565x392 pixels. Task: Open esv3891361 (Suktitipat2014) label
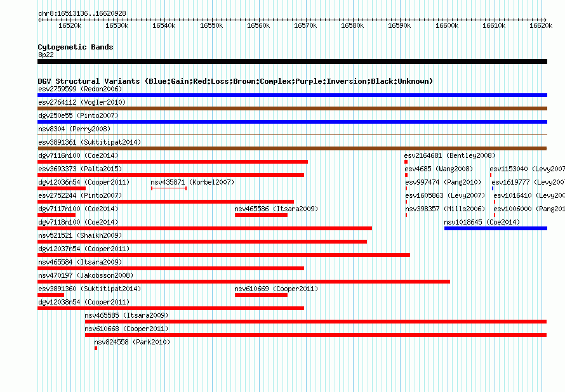click(x=90, y=142)
